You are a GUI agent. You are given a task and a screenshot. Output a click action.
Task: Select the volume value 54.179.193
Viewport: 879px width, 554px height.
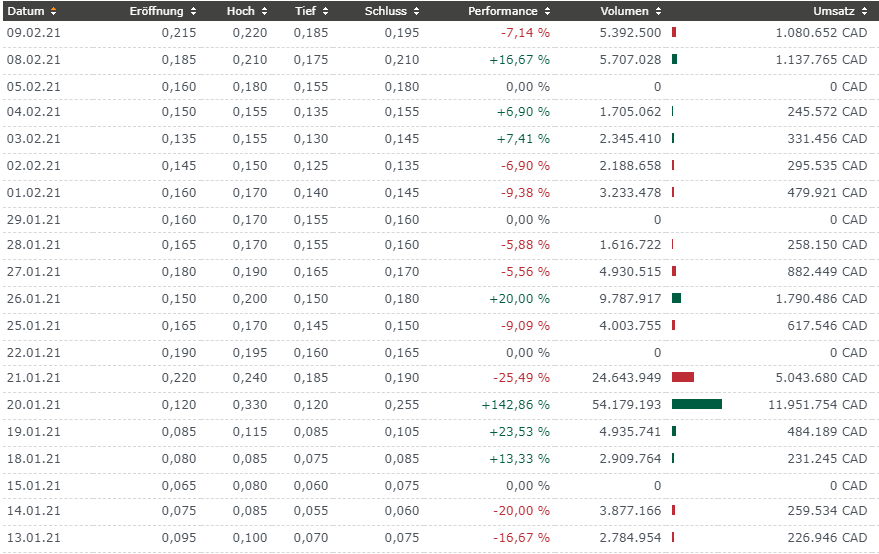[x=626, y=405]
